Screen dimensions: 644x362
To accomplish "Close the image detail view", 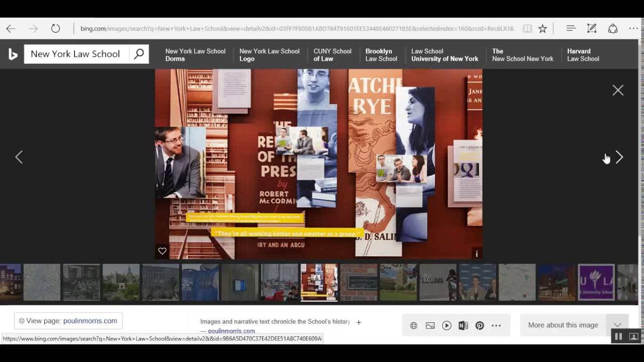I will (x=618, y=90).
